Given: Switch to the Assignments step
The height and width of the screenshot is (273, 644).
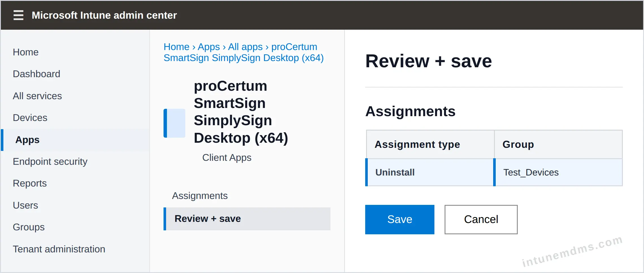Looking at the screenshot, I should click(x=200, y=196).
